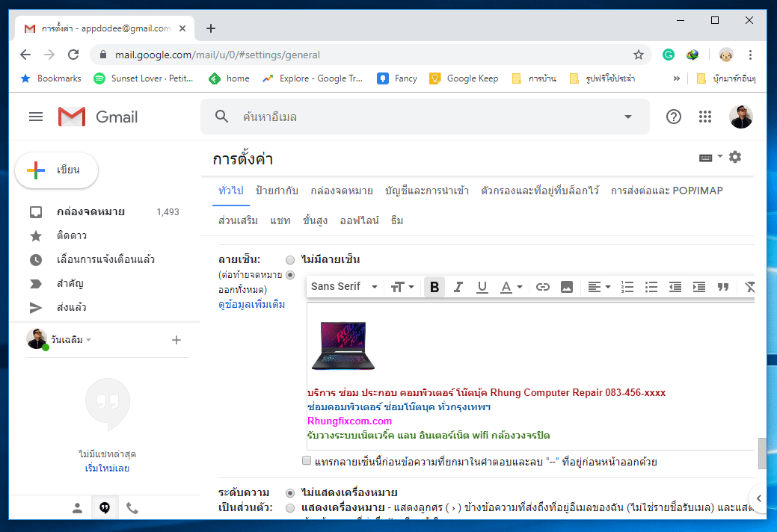777x532 pixels.
Task: Switch to the กล่องจดหมาย settings tab
Action: click(342, 191)
